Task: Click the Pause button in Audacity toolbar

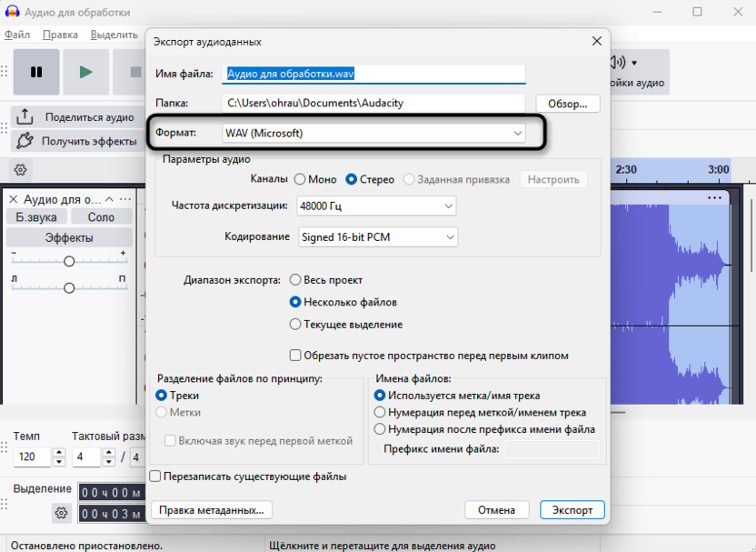Action: [x=36, y=72]
